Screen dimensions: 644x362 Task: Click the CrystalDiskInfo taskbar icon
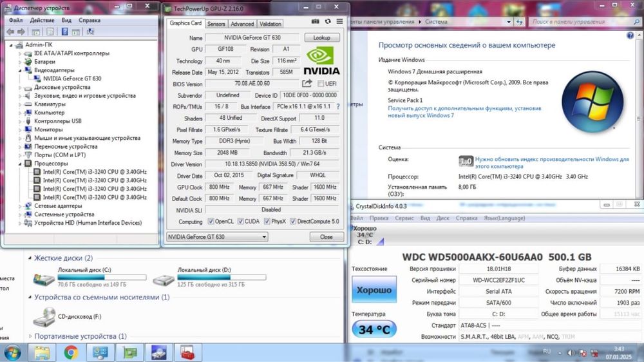pos(158,352)
